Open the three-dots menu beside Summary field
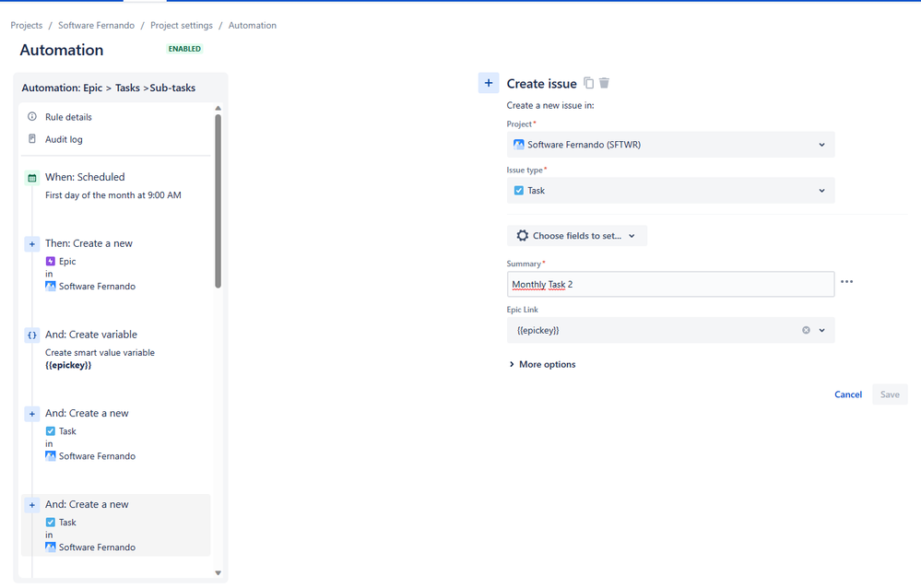Viewport: 921px width, 588px height. click(846, 282)
